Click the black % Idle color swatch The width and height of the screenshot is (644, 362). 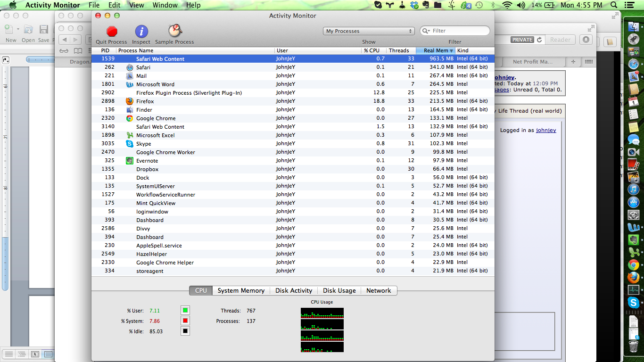(185, 331)
